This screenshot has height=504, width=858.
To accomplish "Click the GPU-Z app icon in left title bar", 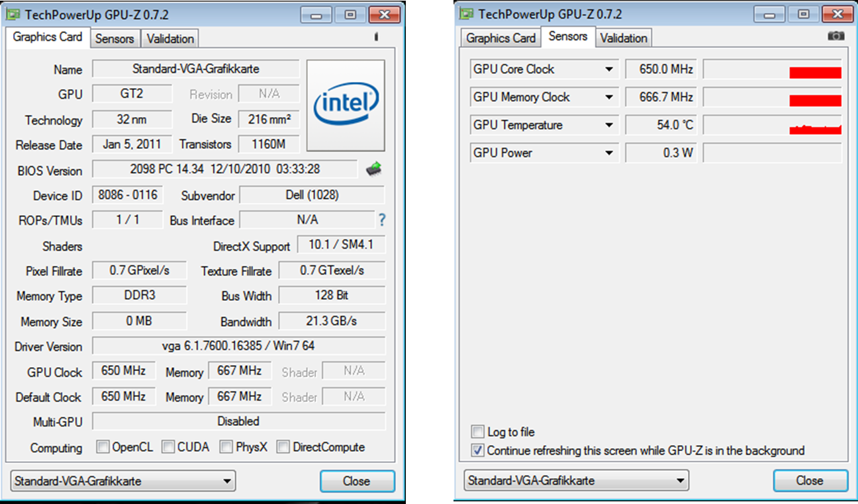I will [x=13, y=14].
